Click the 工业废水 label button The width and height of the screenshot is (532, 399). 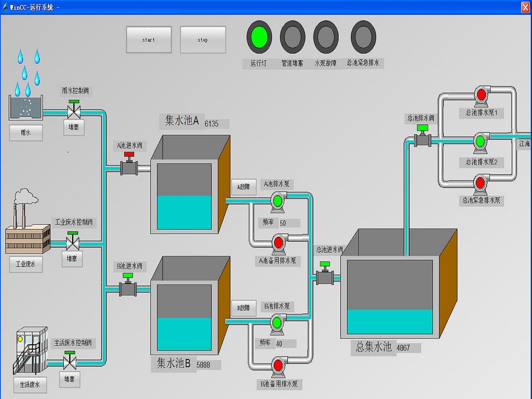pyautogui.click(x=26, y=264)
